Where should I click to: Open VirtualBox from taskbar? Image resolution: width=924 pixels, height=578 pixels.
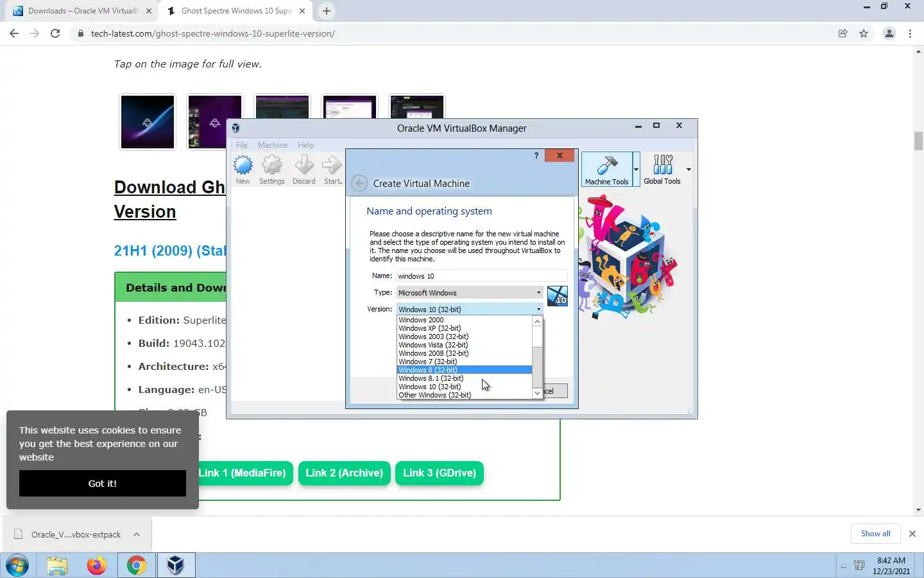[176, 566]
